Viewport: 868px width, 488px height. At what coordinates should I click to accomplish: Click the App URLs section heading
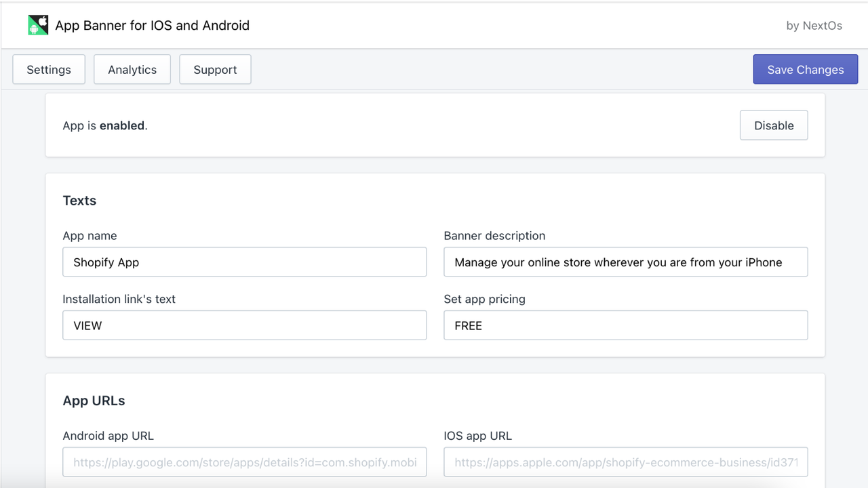point(94,400)
